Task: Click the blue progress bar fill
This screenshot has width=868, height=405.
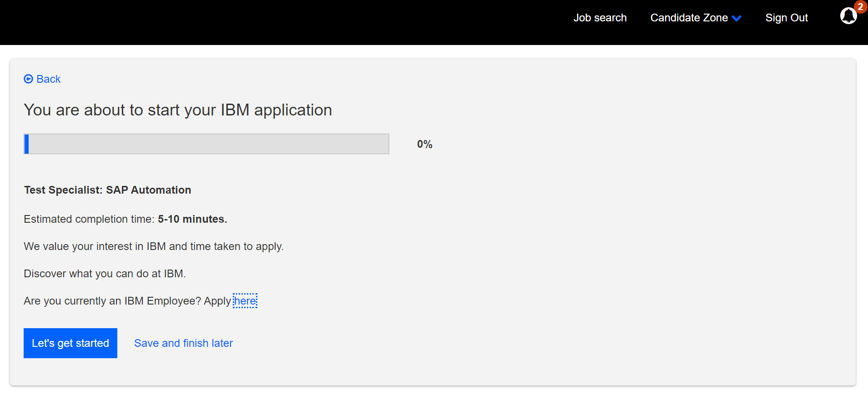Action: [26, 144]
